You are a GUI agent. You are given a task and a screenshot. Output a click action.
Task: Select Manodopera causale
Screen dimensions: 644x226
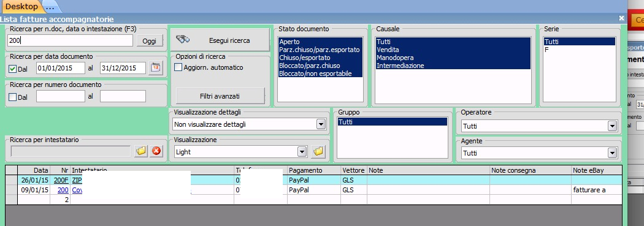(453, 58)
